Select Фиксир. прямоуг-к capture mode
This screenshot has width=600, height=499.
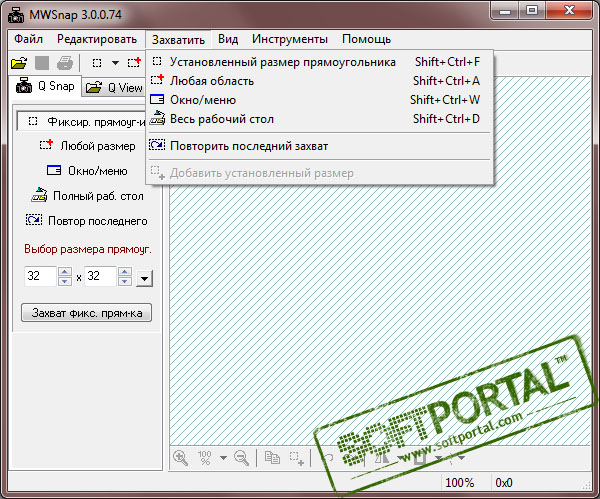(82, 122)
